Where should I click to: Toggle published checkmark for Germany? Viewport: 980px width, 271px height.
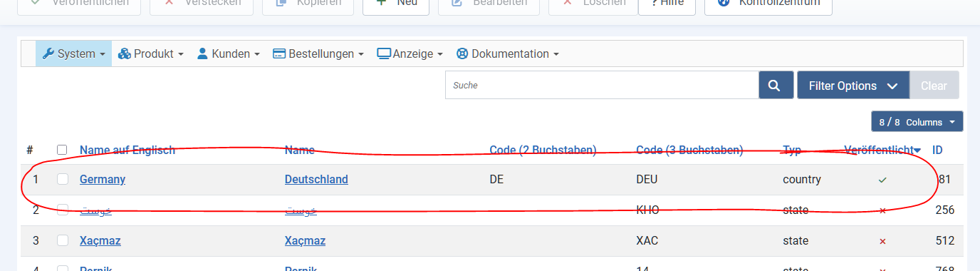click(882, 180)
